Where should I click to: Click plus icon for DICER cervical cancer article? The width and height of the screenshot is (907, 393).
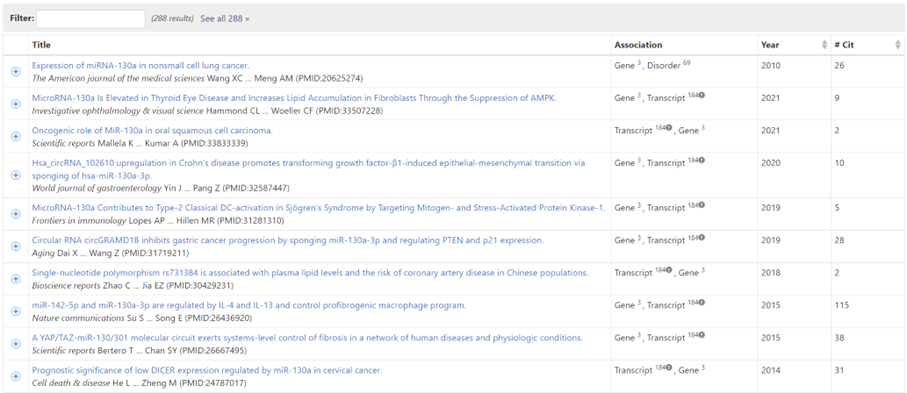pos(16,376)
